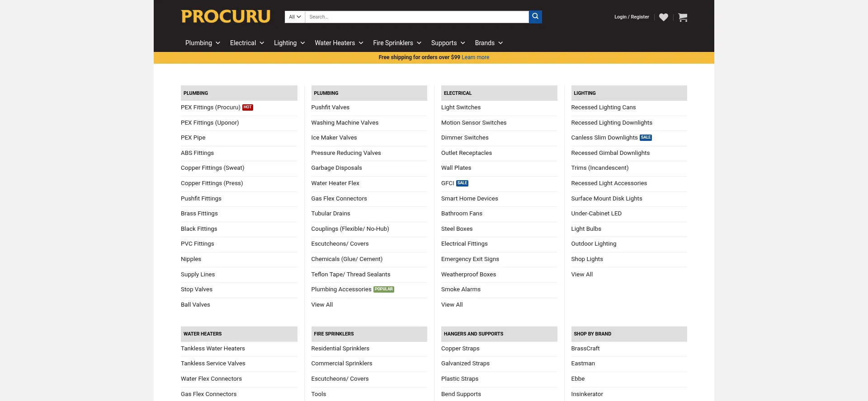Viewport: 868px width, 401px height.
Task: Open Ball Valves category
Action: 195,305
